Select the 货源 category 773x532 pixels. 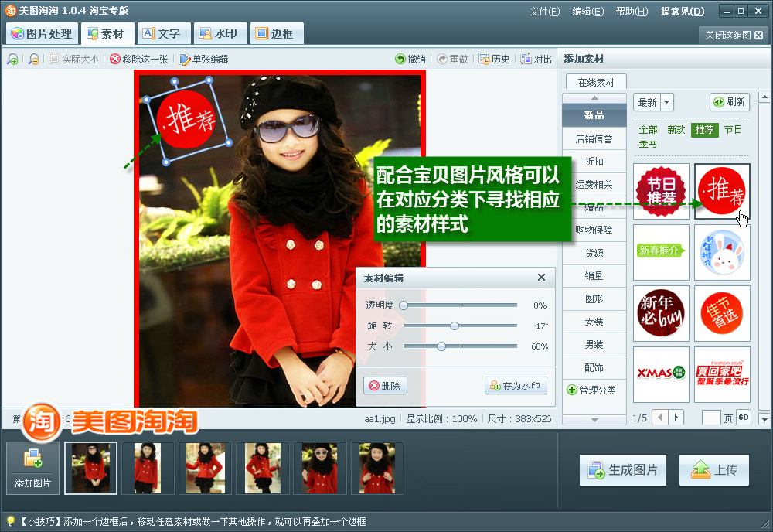[x=594, y=253]
